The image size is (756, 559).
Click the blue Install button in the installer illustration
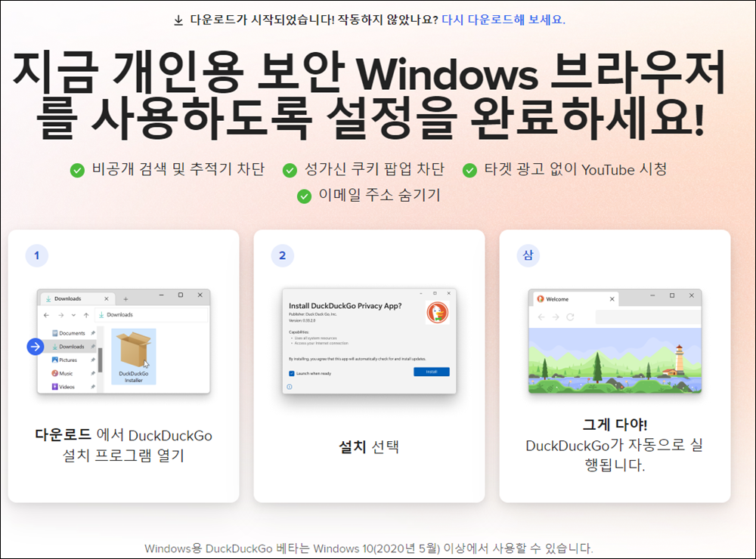(432, 372)
